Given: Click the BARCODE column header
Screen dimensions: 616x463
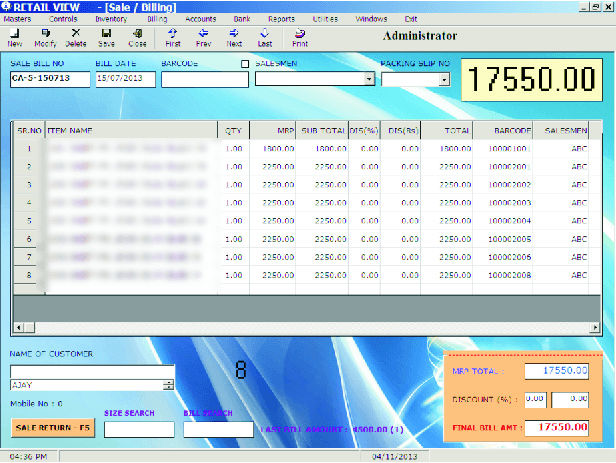Looking at the screenshot, I should click(502, 130).
